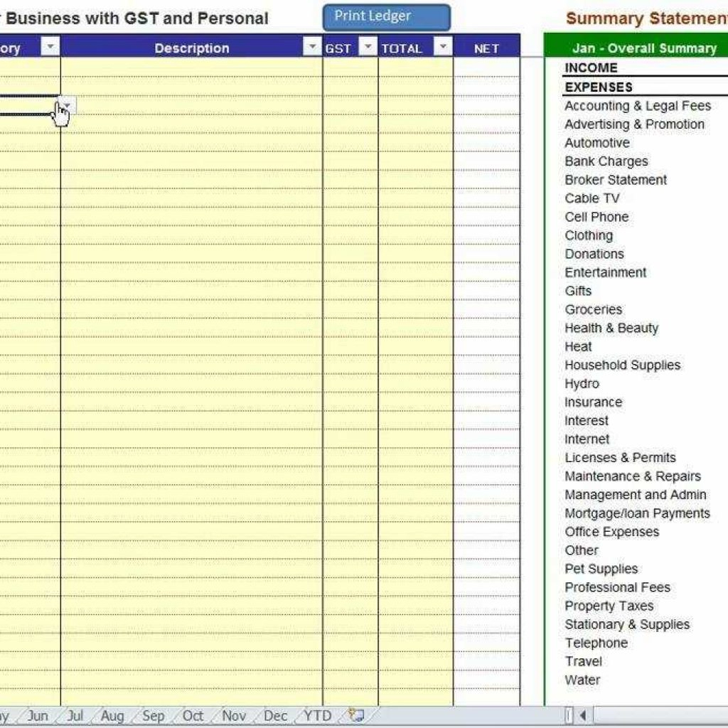Select Advertising & Promotion expense row

pos(634,124)
